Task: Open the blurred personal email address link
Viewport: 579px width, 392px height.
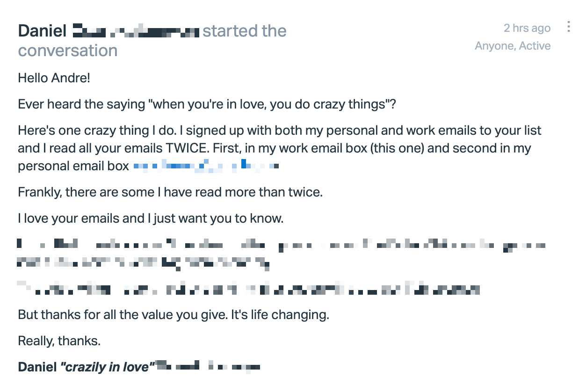Action: click(x=206, y=166)
